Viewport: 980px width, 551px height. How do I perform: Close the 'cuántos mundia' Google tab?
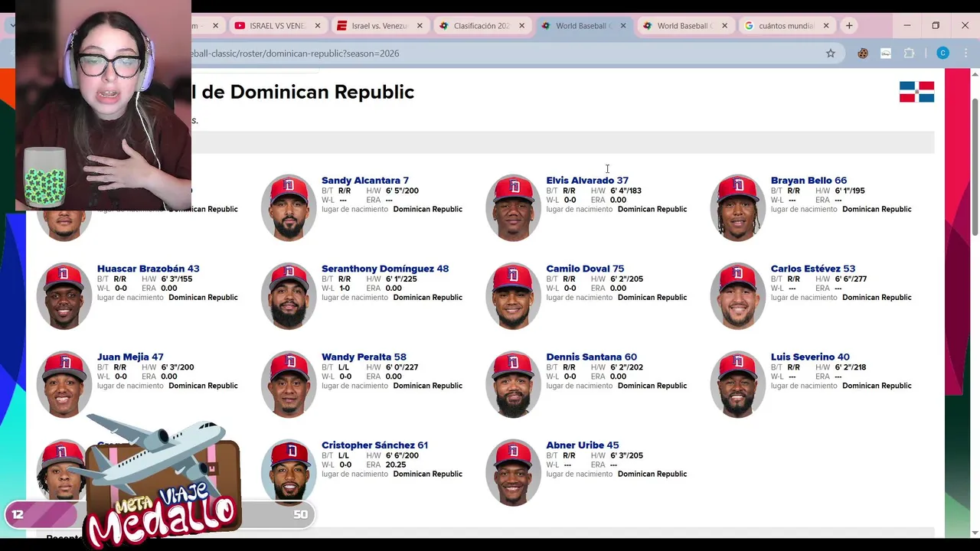(x=826, y=26)
